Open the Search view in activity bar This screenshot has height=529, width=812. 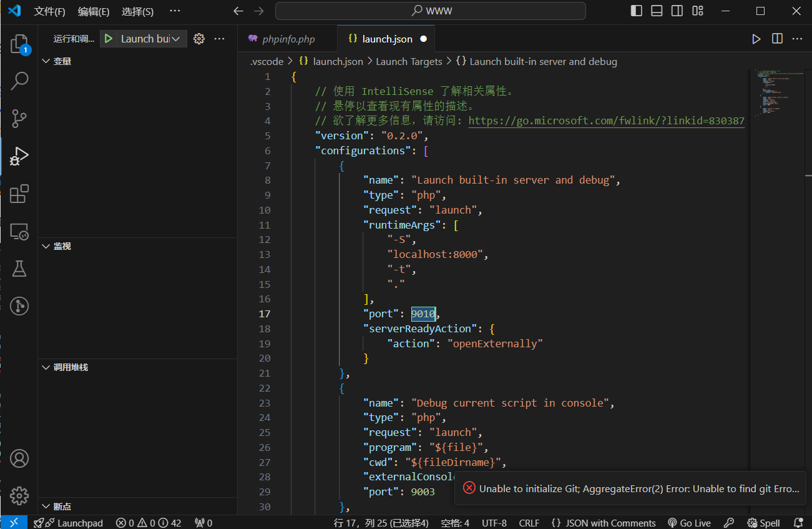tap(19, 81)
